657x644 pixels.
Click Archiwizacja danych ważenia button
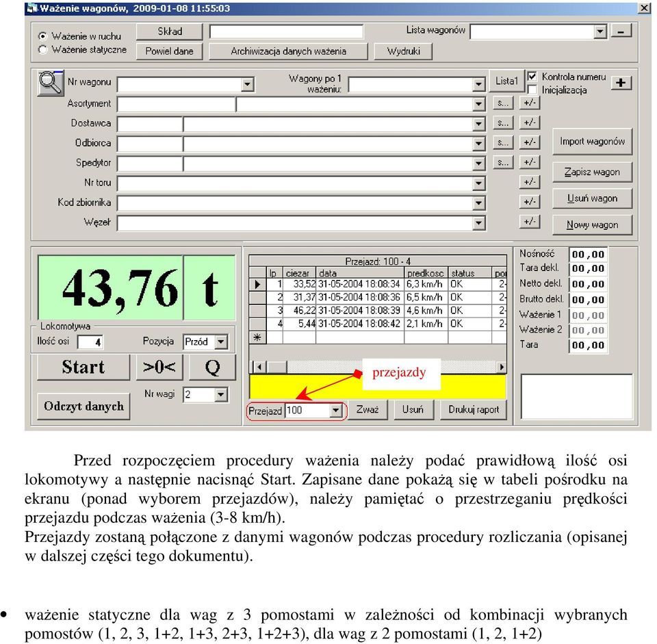(288, 51)
